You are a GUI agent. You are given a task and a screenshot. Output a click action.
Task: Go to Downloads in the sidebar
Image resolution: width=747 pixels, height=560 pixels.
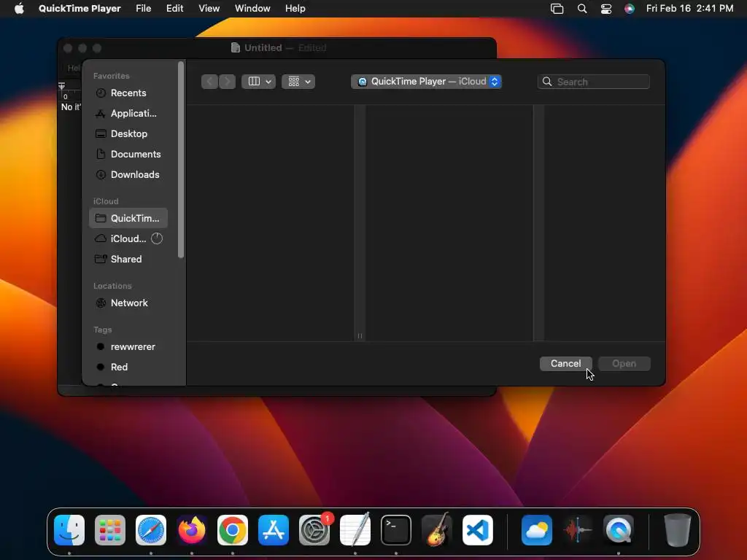128,175
